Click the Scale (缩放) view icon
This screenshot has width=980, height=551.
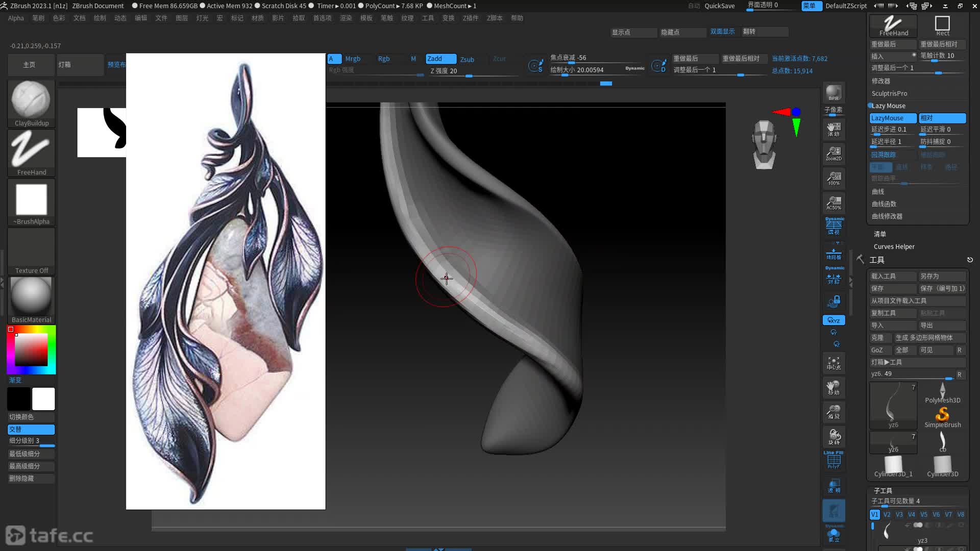click(834, 412)
